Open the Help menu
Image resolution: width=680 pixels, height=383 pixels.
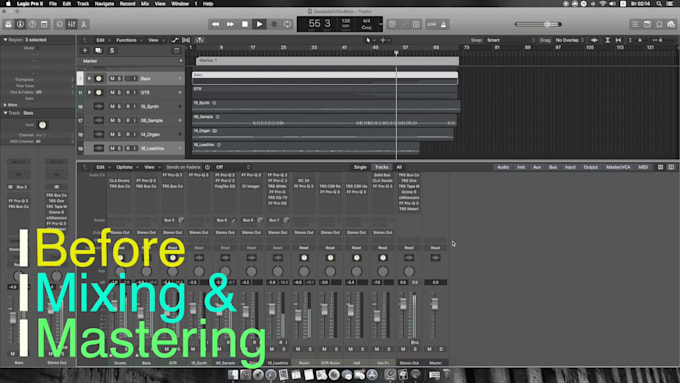pyautogui.click(x=208, y=3)
